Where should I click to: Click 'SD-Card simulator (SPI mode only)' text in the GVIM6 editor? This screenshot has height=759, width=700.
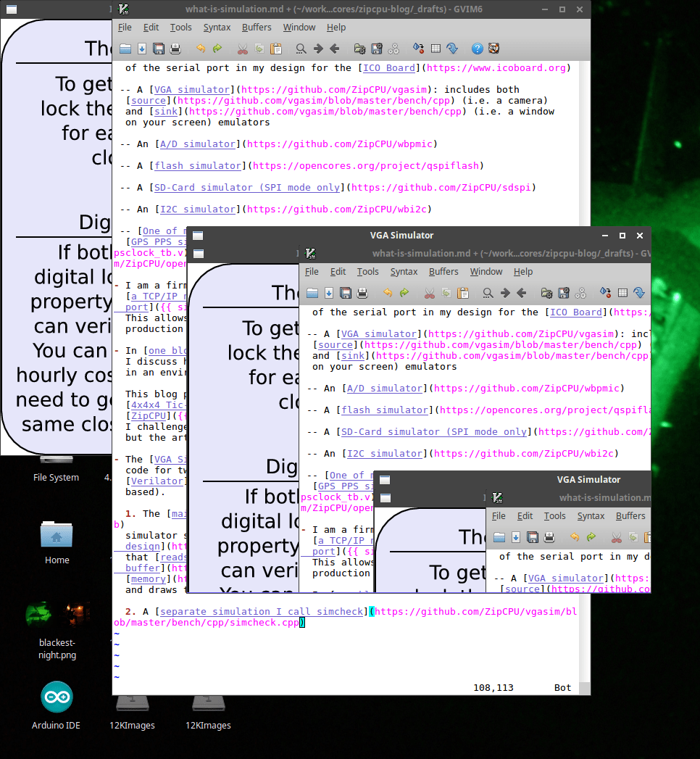[246, 187]
